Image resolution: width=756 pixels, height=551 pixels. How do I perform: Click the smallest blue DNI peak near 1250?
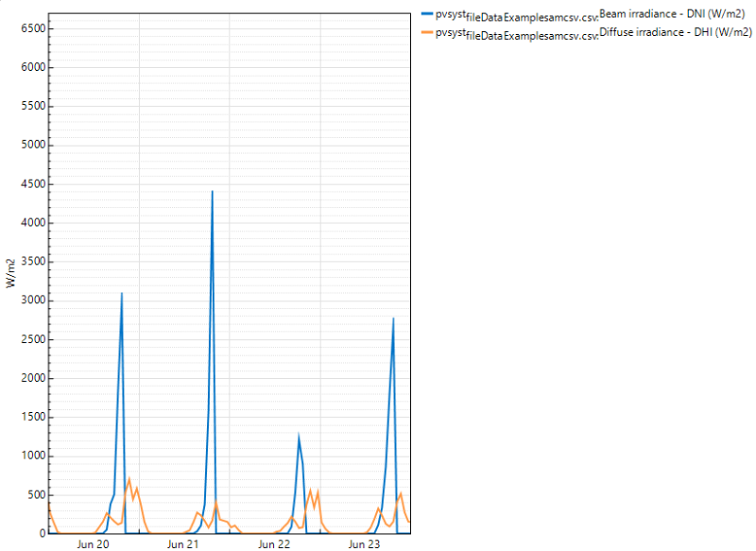point(299,437)
